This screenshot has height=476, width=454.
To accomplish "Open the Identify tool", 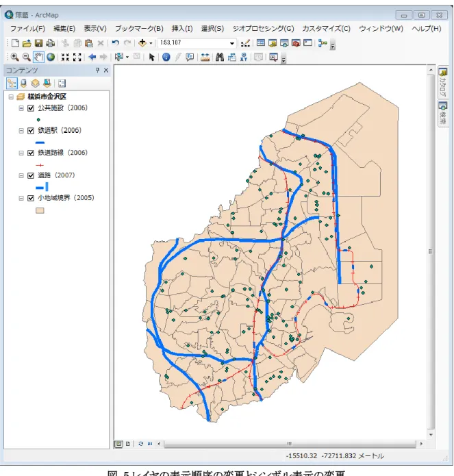I will 166,57.
